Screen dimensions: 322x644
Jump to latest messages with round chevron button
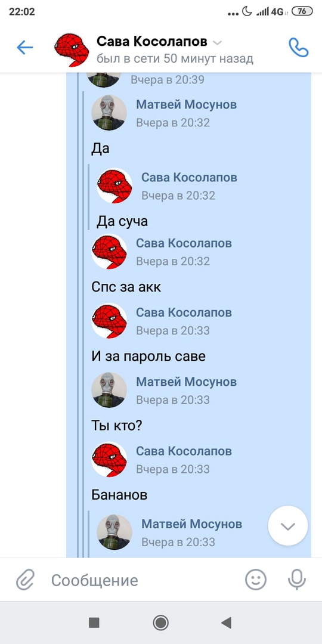[x=288, y=526]
